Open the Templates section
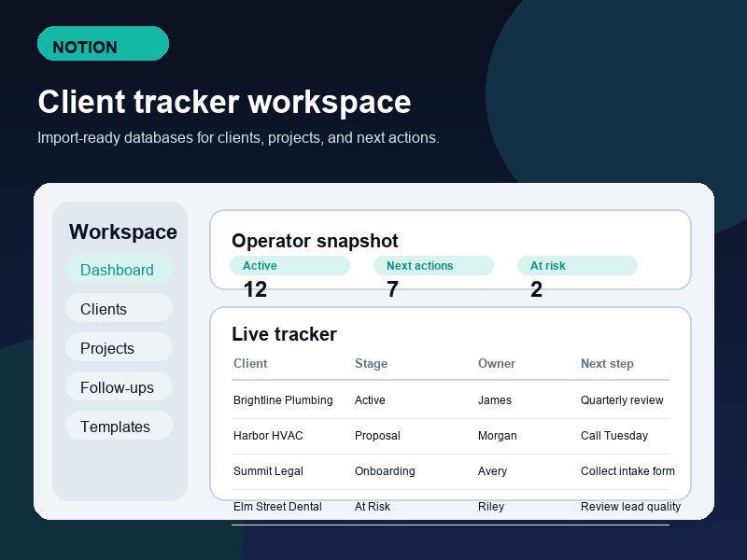The width and height of the screenshot is (747, 560). pyautogui.click(x=118, y=427)
